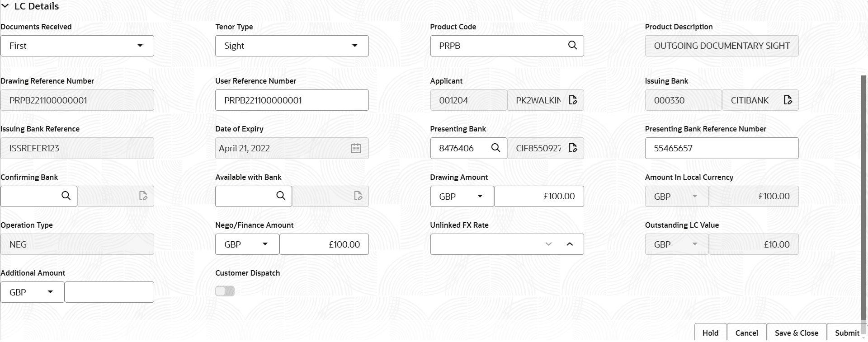Change Tenor Type from Sight
The image size is (868, 342).
[x=355, y=46]
